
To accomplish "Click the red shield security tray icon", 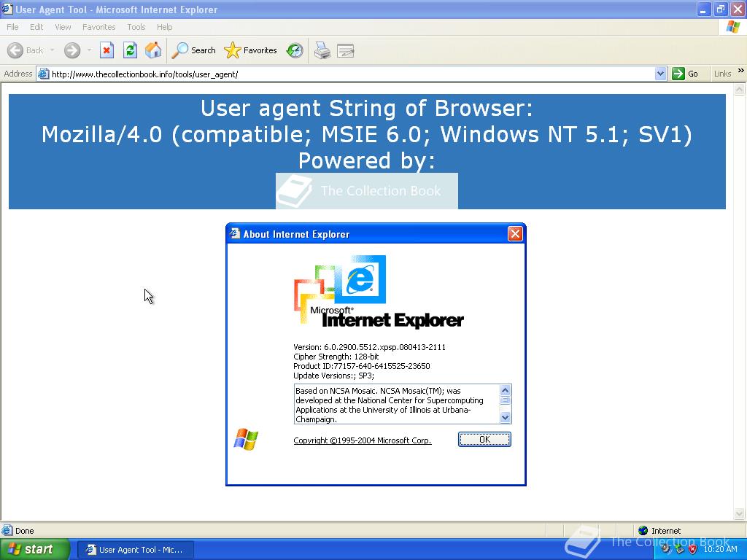I will pyautogui.click(x=693, y=549).
